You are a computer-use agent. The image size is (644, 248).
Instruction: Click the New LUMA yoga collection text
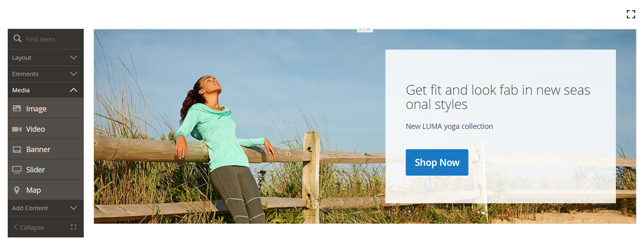(449, 126)
